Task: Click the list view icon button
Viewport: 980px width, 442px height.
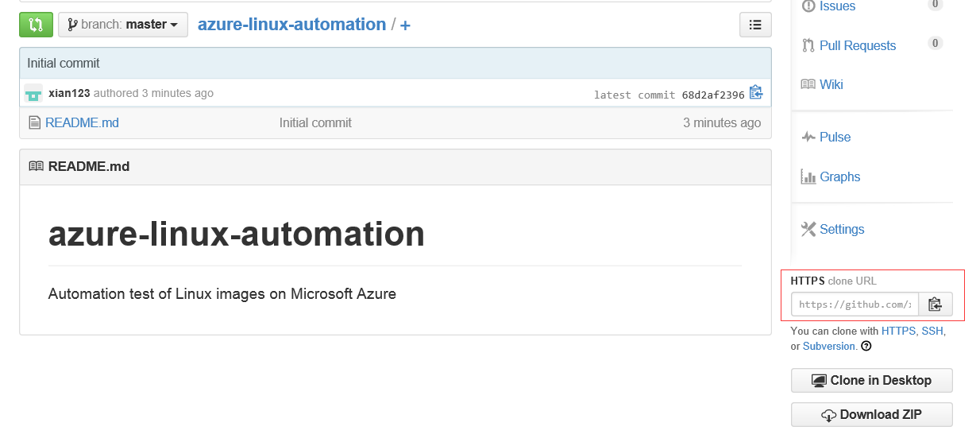Action: pyautogui.click(x=755, y=25)
